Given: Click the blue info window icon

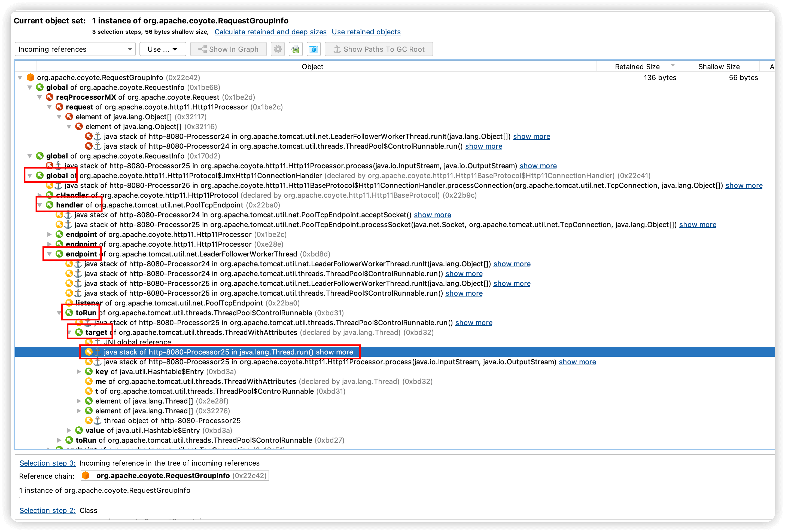Looking at the screenshot, I should [314, 49].
